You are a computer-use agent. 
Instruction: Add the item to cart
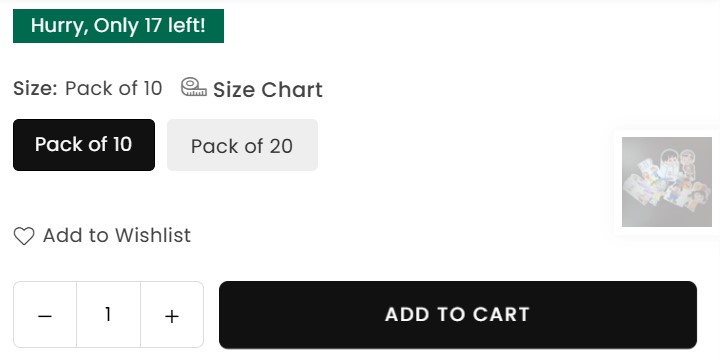pos(458,315)
